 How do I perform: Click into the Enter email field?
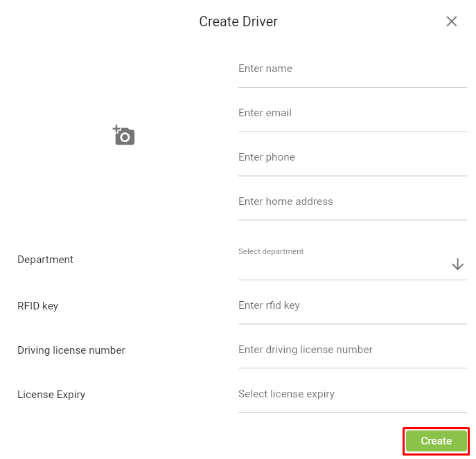pyautogui.click(x=352, y=113)
